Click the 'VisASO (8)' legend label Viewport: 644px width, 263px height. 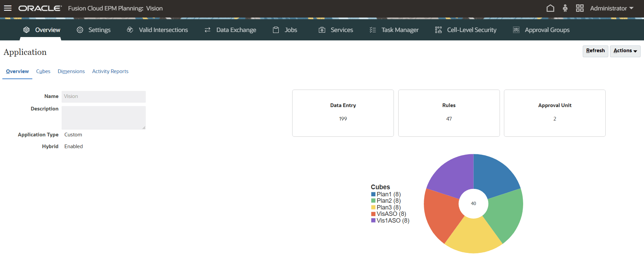392,214
